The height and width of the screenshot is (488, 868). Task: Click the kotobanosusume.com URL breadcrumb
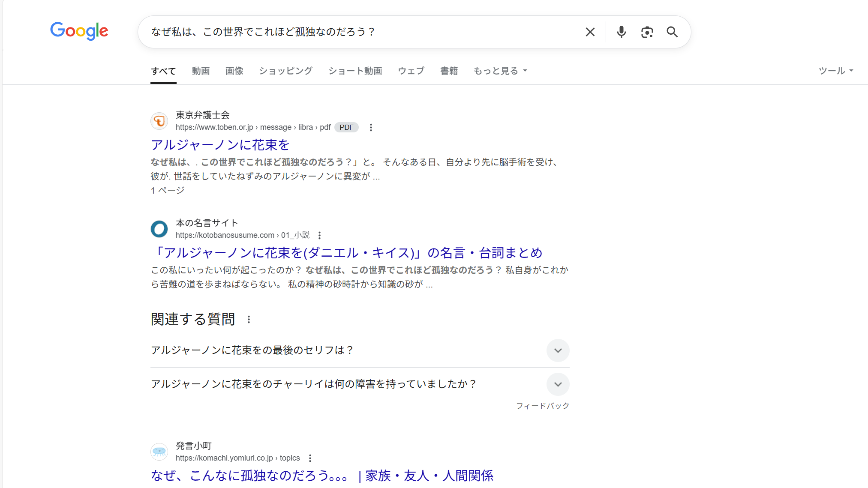click(243, 235)
